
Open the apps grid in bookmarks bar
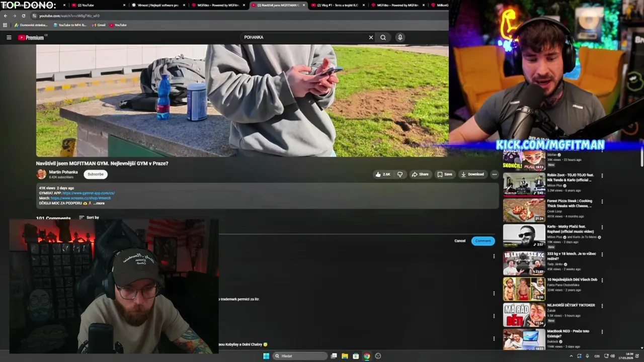[x=6, y=25]
